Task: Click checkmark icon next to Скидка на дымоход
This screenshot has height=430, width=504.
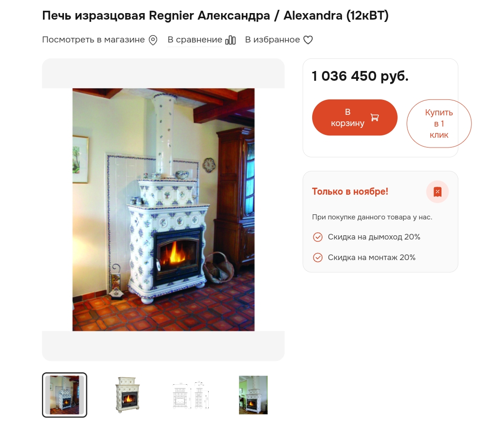Action: [x=318, y=237]
